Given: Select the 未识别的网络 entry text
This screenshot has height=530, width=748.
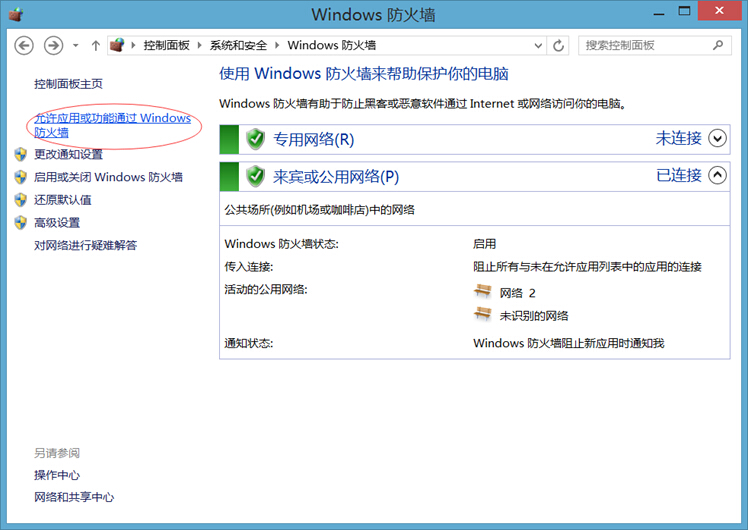Looking at the screenshot, I should tap(534, 316).
